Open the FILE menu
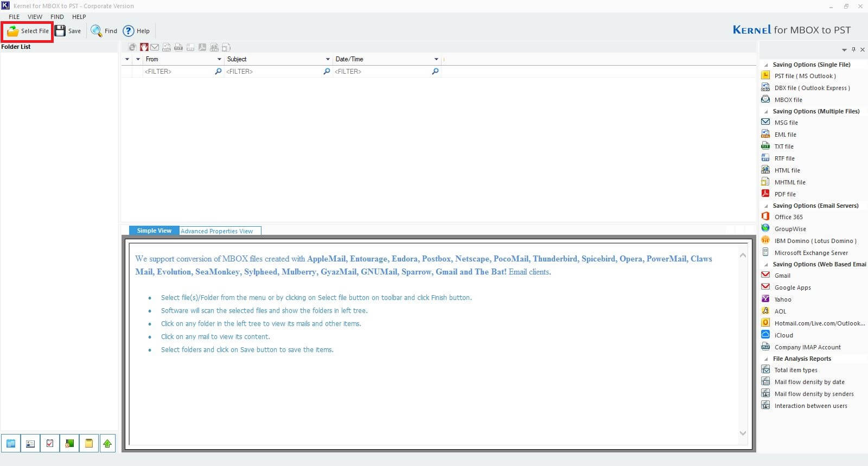 [x=14, y=17]
